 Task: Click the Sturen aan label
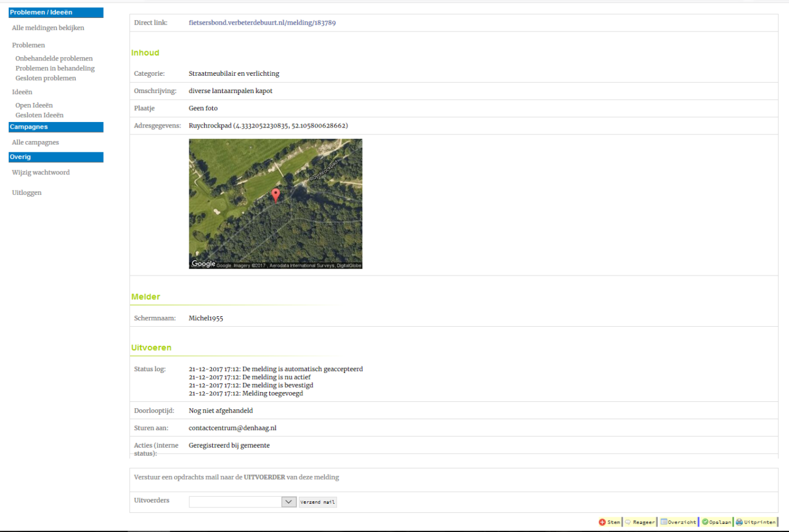coord(151,428)
